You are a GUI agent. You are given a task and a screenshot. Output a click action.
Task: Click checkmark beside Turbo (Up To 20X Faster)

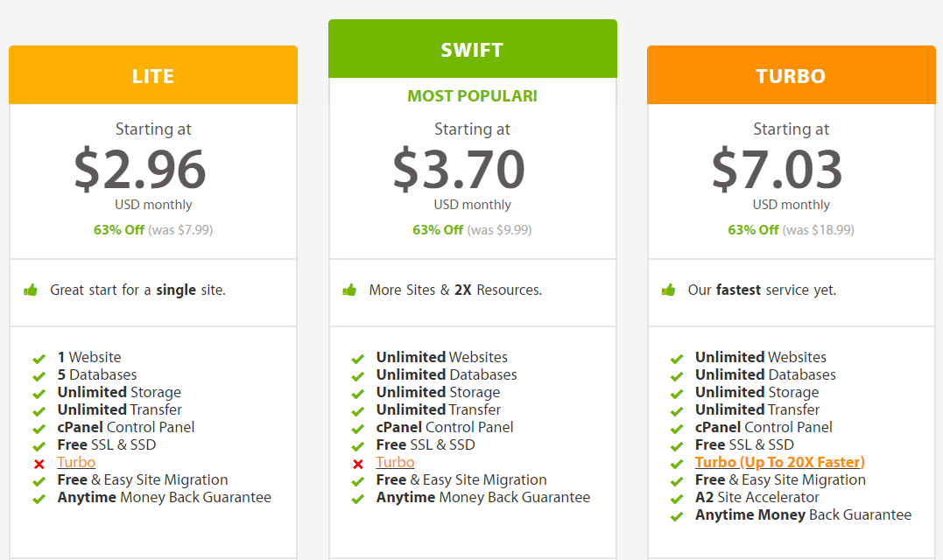tap(677, 464)
